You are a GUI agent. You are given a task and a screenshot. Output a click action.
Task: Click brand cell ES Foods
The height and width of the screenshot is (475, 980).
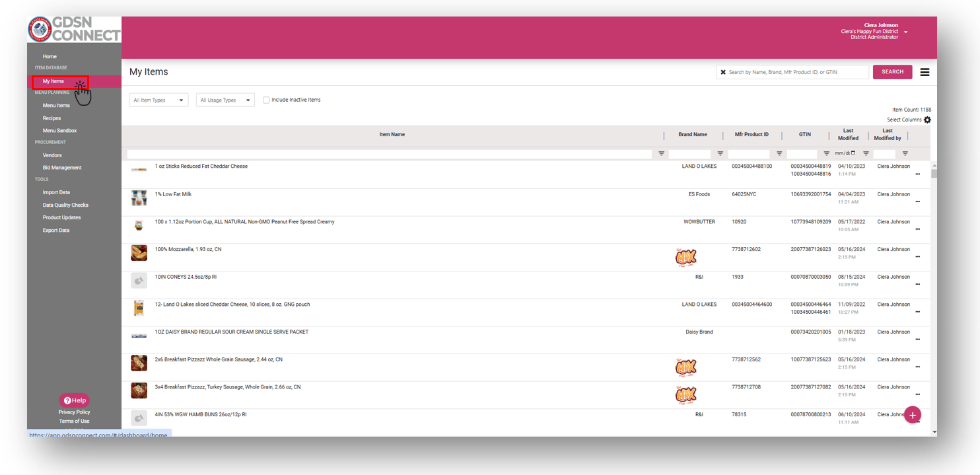click(699, 194)
